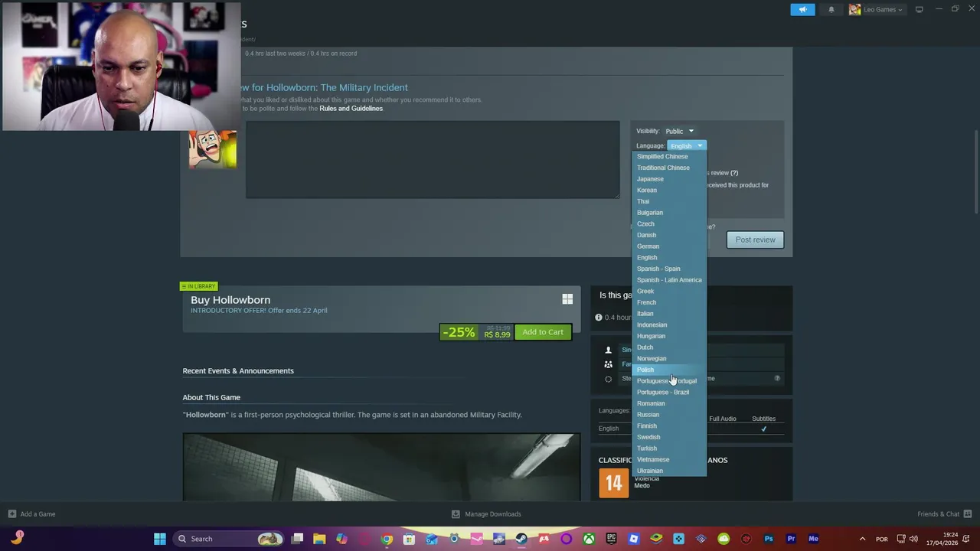Image resolution: width=980 pixels, height=551 pixels.
Task: Enter Big Picture mode via monitor icon
Action: click(x=920, y=9)
